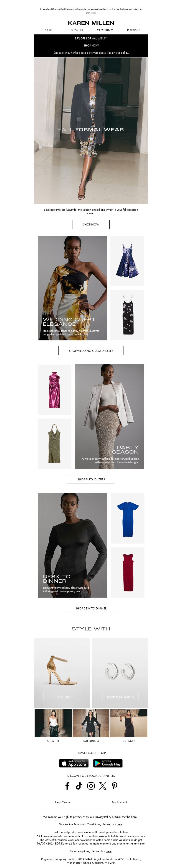Select the pink velvet dress thumbnail
The width and height of the screenshot is (182, 868).
click(x=55, y=389)
